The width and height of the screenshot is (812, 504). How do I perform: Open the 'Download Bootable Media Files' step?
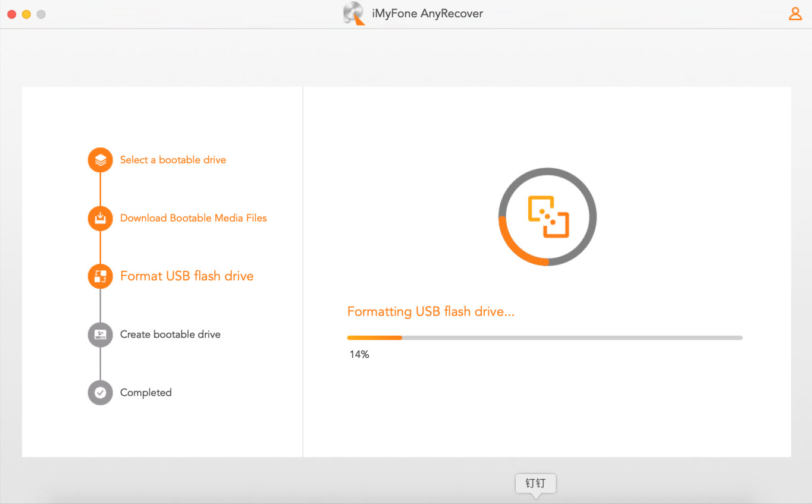(x=193, y=218)
